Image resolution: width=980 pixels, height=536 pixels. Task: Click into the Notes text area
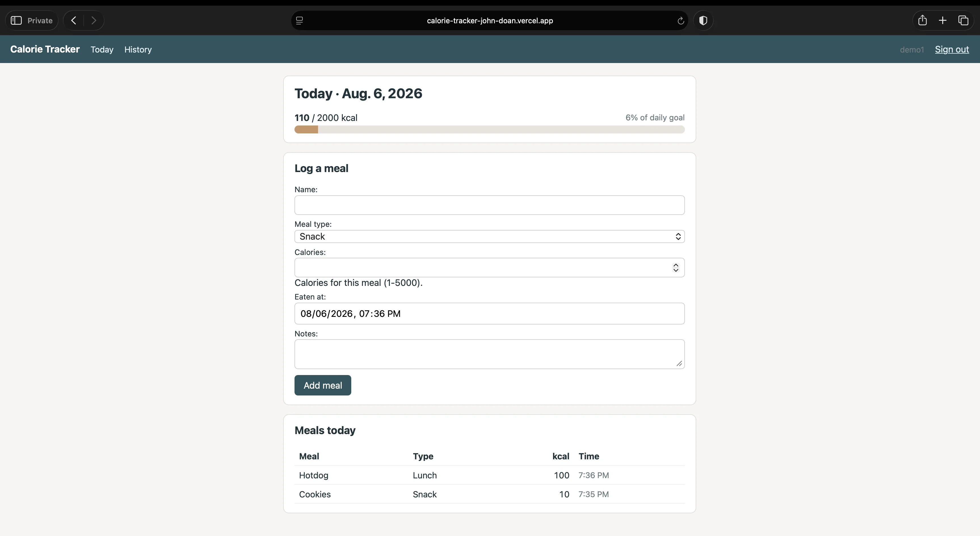click(x=489, y=354)
